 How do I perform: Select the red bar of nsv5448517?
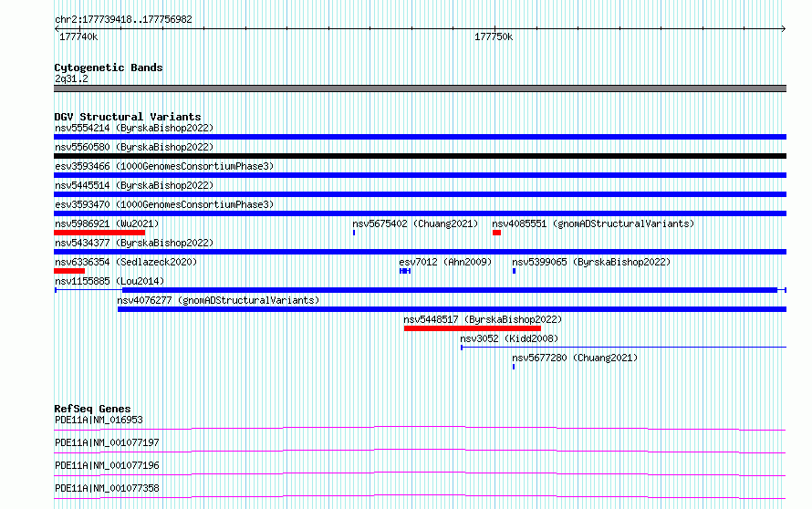tap(473, 328)
